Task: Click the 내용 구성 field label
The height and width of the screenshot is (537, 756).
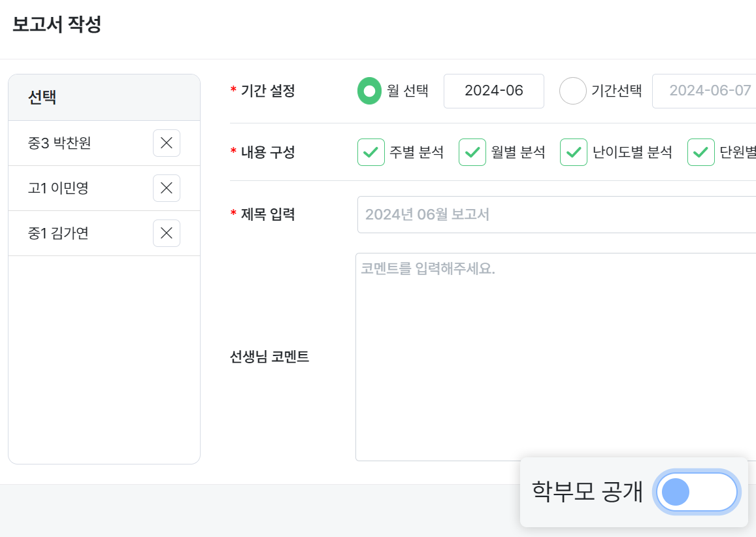Action: [x=268, y=152]
